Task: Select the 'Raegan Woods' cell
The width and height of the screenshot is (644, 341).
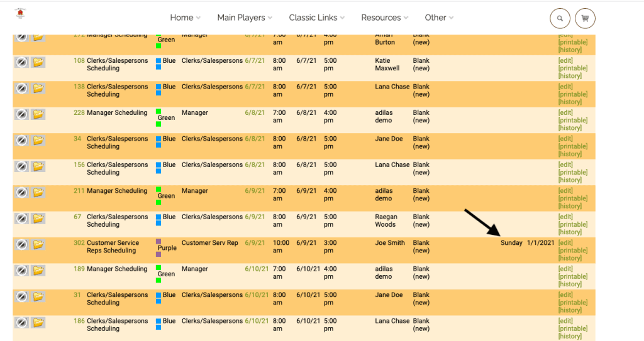Action: pyautogui.click(x=386, y=221)
